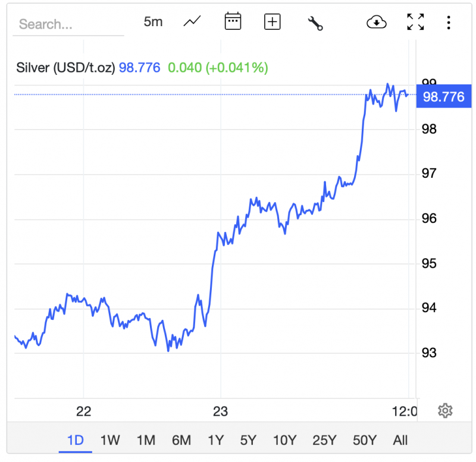
Task: Click the 98.776 current price label
Action: tap(443, 96)
